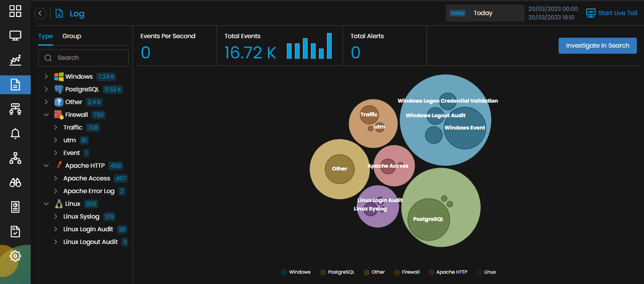The width and height of the screenshot is (644, 284).
Task: Toggle PostgreSQL series in chart legend
Action: pyautogui.click(x=337, y=272)
